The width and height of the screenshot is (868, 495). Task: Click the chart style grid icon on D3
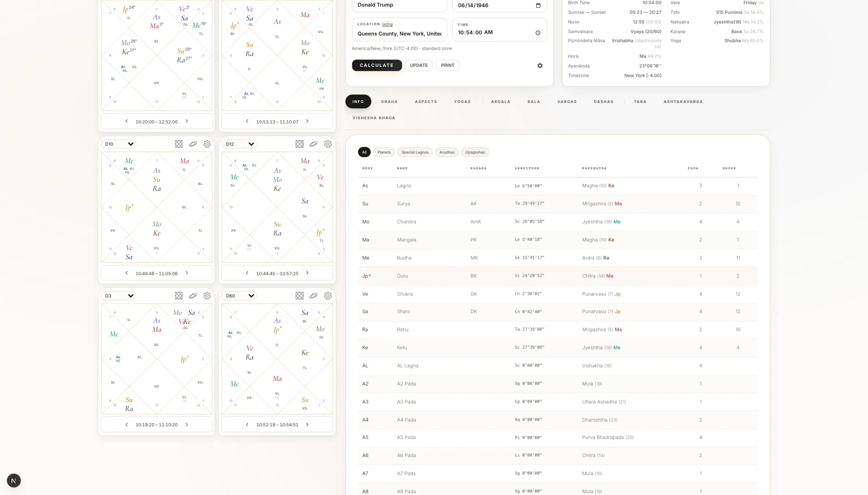179,296
